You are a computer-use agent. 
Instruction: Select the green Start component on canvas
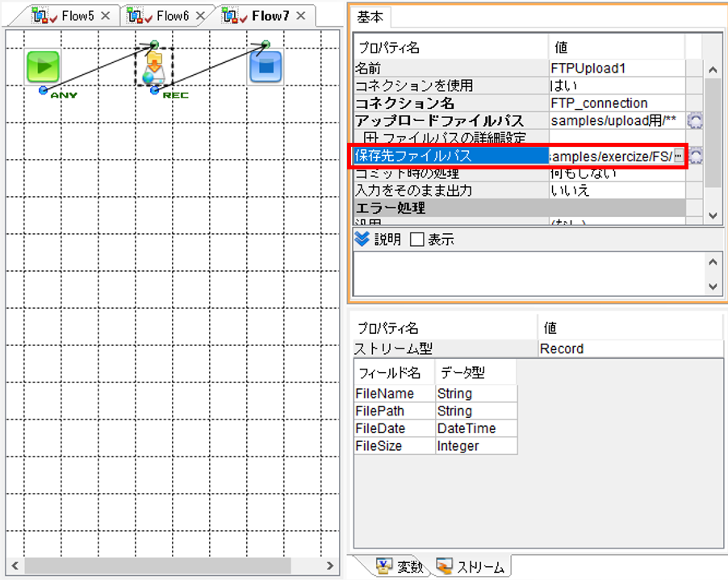(43, 67)
